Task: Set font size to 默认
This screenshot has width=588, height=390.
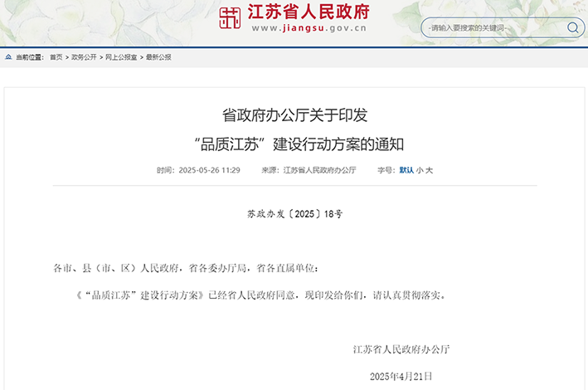Action: (406, 170)
